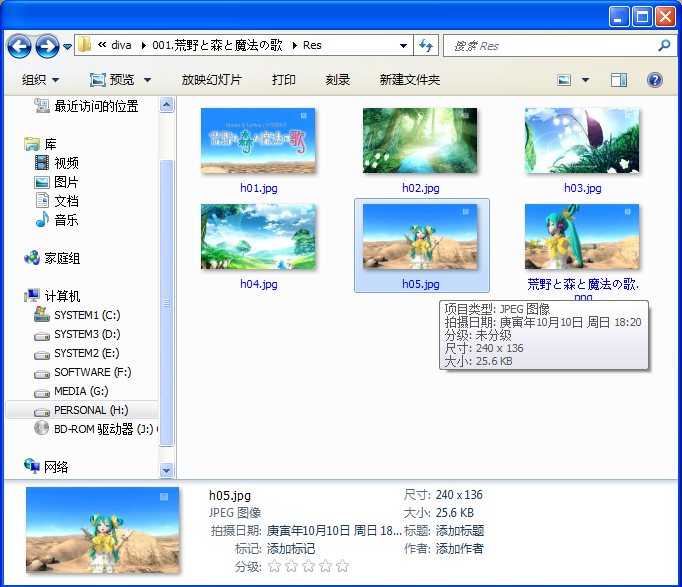
Task: Open the address bar history dropdown
Action: 403,45
